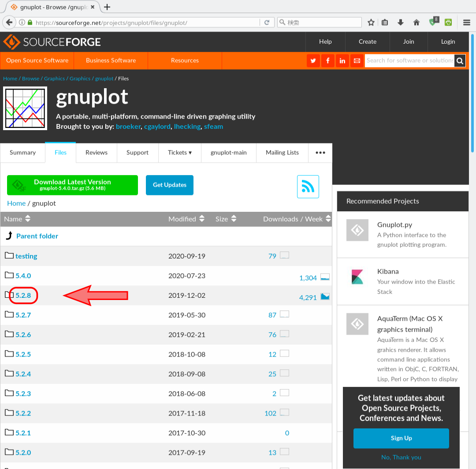
Task: Click Join in the header
Action: tap(409, 41)
